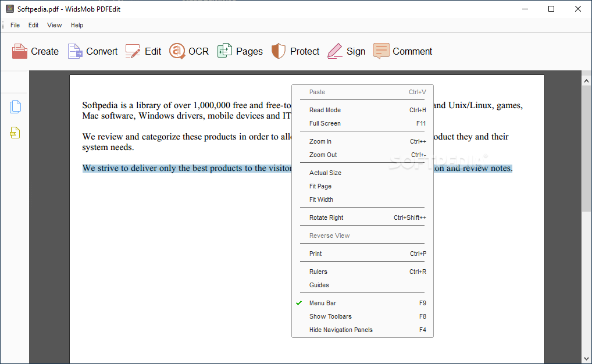Click scrollbar down arrow

click(x=586, y=359)
